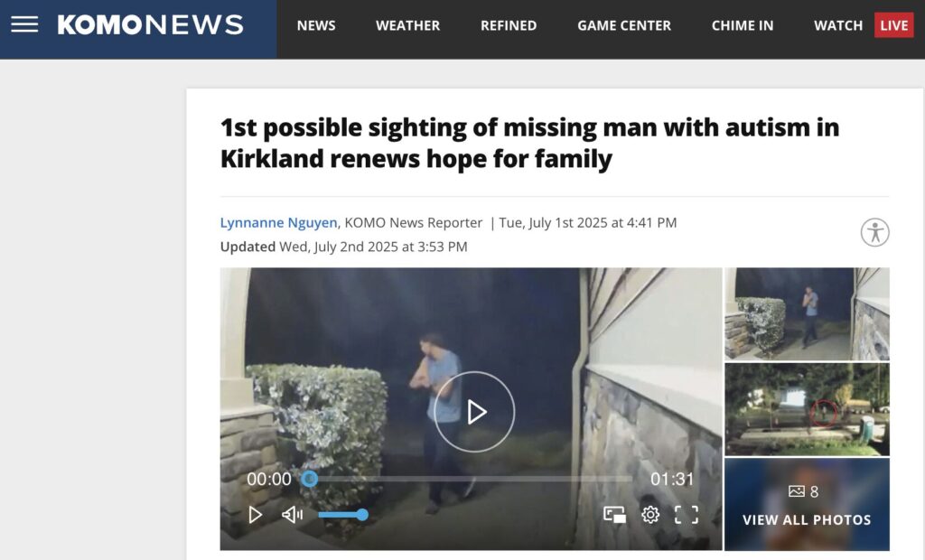Image resolution: width=925 pixels, height=560 pixels.
Task: Open the accessibility options icon
Action: pos(874,232)
